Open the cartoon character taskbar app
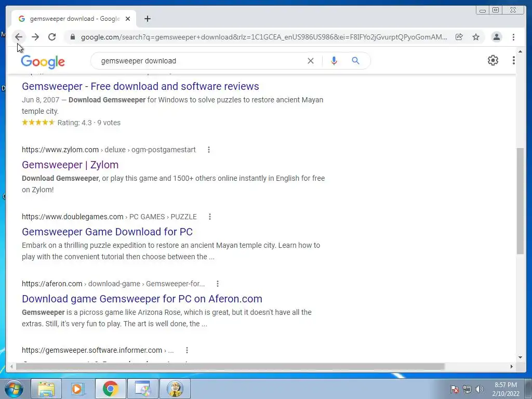This screenshot has height=399, width=532. click(175, 389)
